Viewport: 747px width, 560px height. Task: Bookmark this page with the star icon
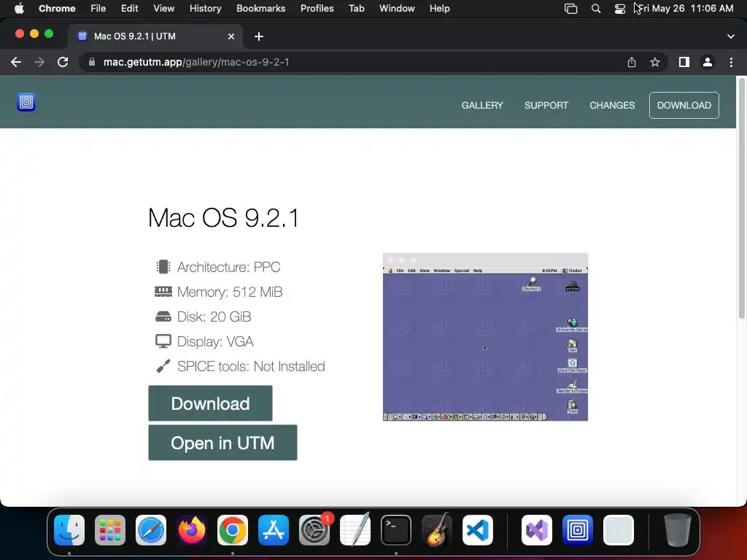(655, 63)
